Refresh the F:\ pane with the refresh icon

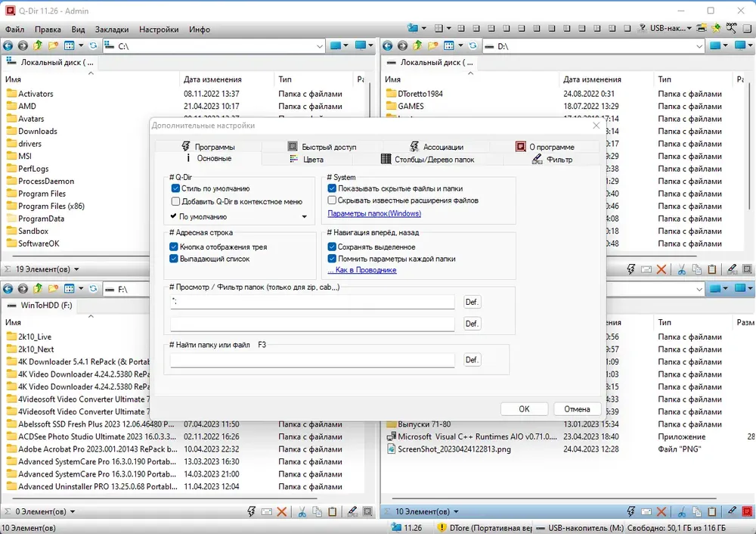tap(94, 288)
